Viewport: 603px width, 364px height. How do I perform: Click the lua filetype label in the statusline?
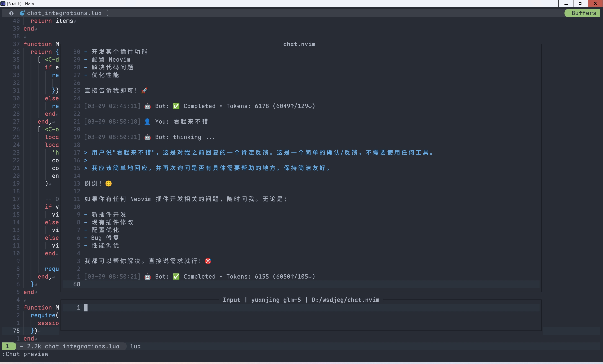[x=135, y=346]
